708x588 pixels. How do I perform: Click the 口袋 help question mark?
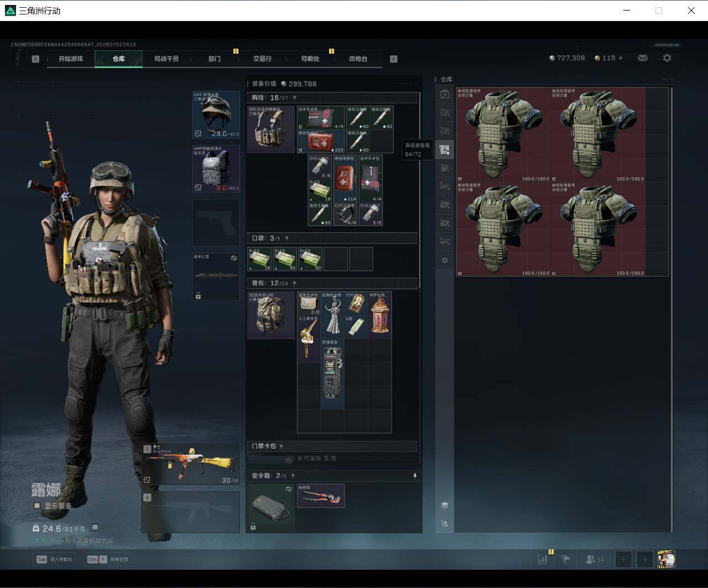point(287,238)
